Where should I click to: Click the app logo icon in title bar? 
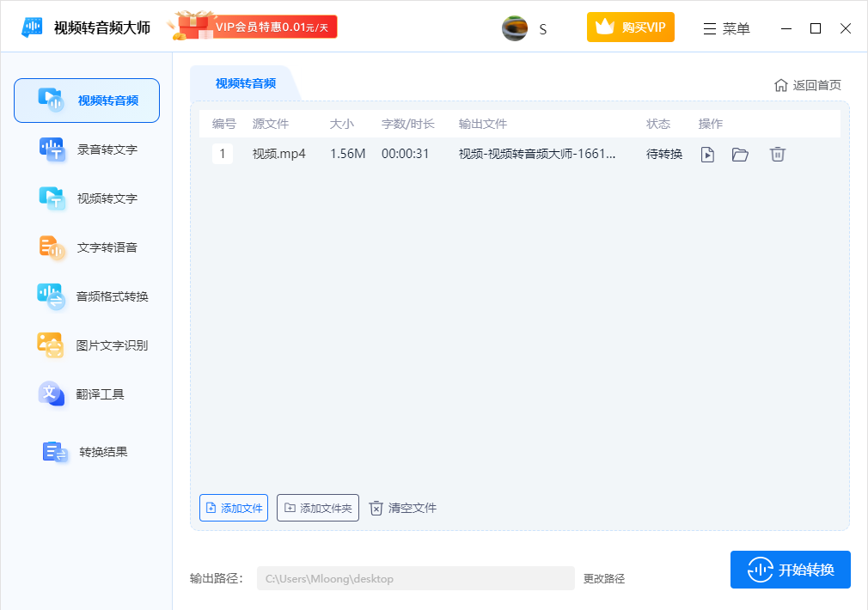point(32,27)
